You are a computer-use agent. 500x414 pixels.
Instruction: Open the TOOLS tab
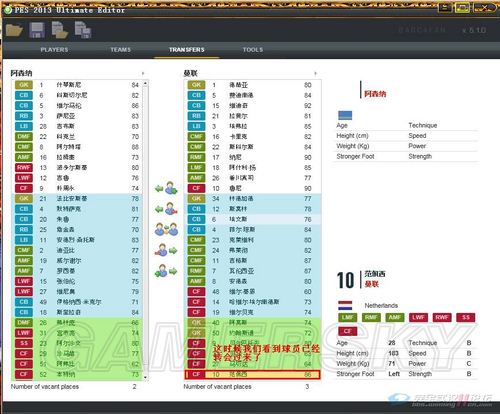tap(253, 50)
